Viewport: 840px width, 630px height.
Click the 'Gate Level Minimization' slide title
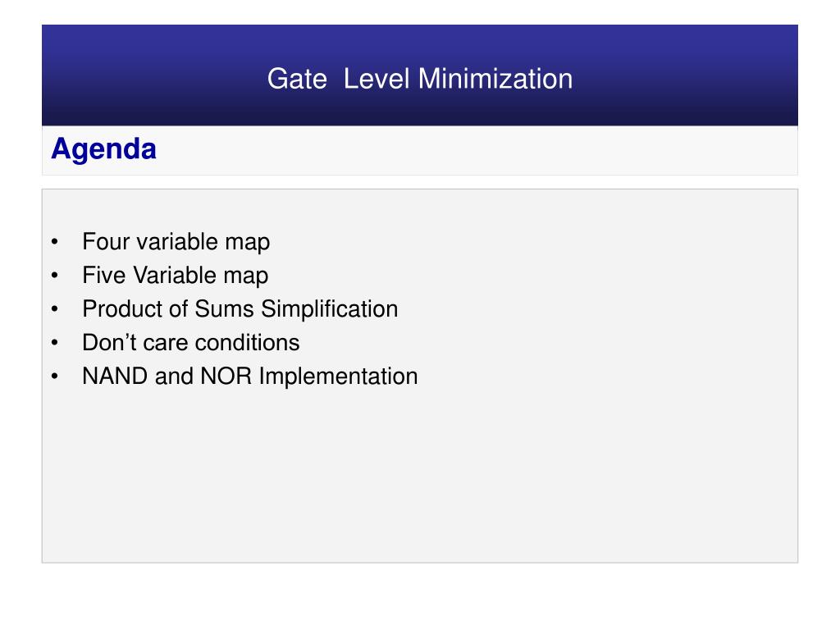(420, 79)
